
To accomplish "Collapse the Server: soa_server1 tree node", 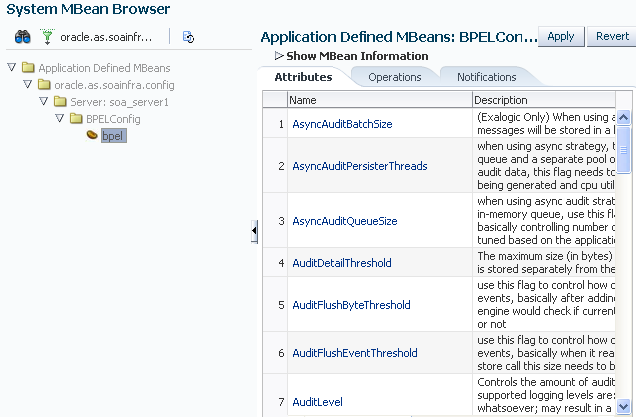I will (x=43, y=102).
